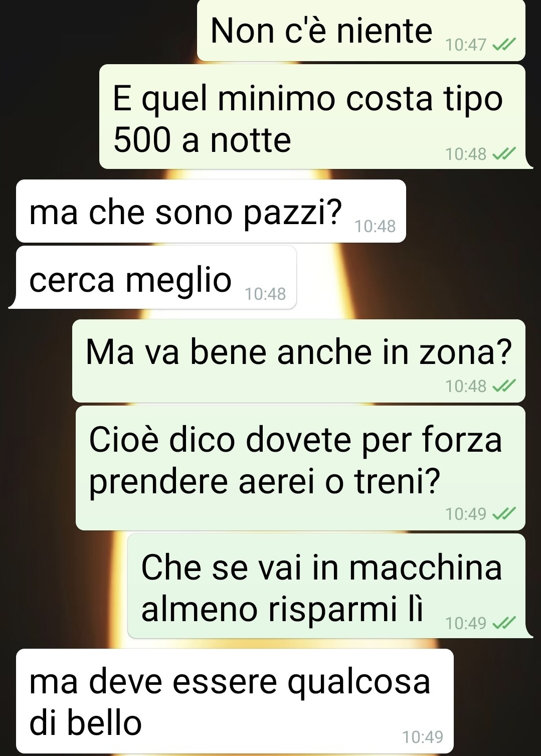Select the 'Cioè dico dovete per forza' message
This screenshot has height=756, width=541.
[x=300, y=468]
